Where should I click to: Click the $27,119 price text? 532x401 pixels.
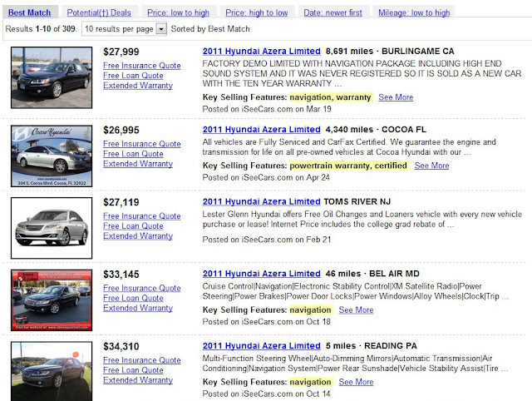(x=121, y=202)
